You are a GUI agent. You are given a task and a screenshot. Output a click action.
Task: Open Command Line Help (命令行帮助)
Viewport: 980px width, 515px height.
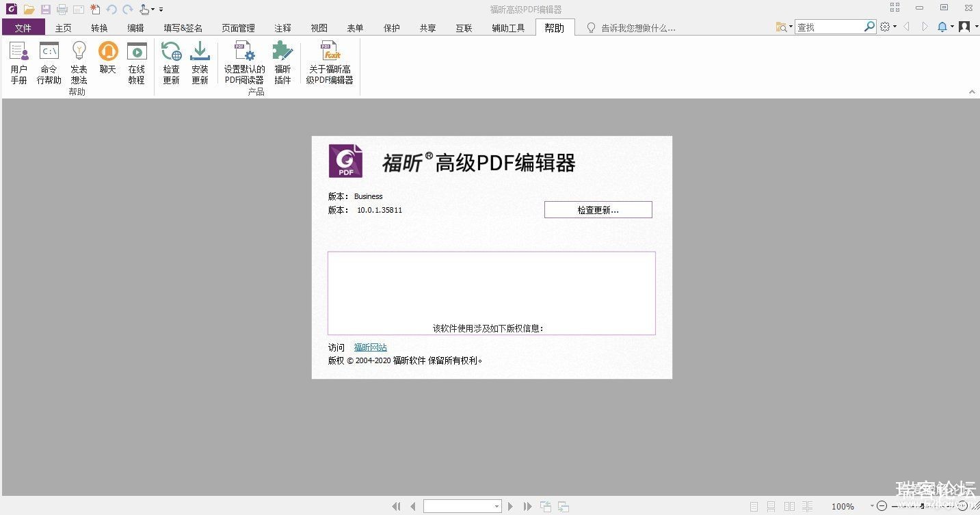49,62
